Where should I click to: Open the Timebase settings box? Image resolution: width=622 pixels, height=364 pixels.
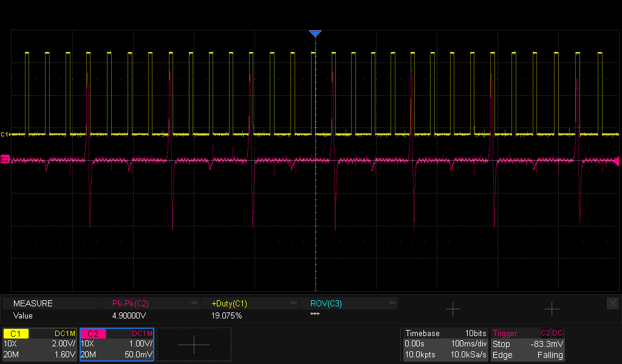(x=445, y=344)
